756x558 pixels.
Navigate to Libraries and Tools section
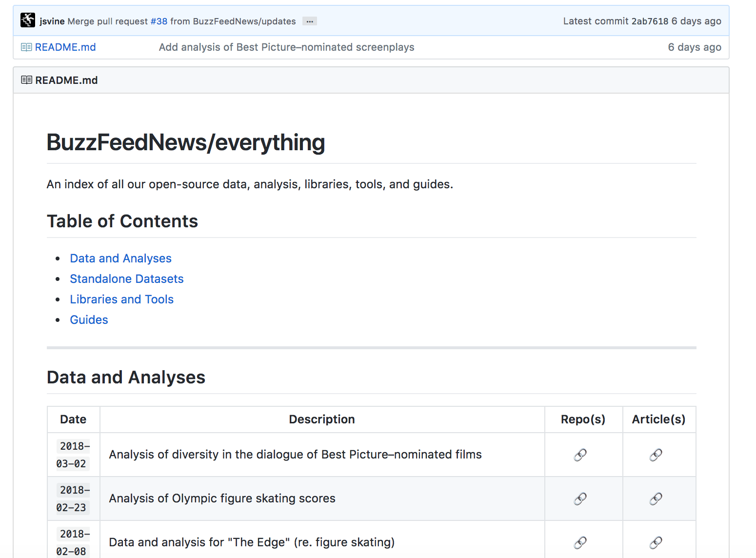coord(121,299)
